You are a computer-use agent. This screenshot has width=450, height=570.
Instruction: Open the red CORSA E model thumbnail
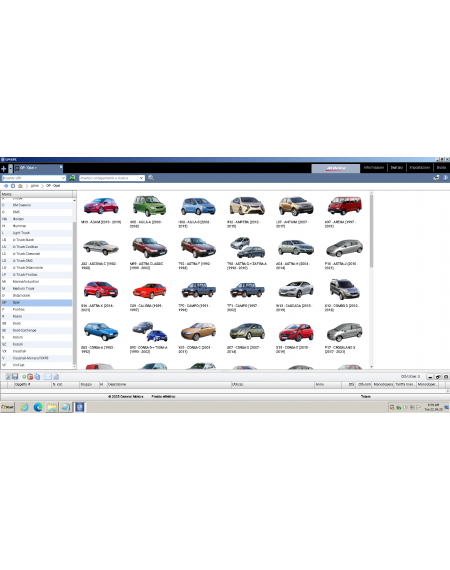[x=296, y=333]
